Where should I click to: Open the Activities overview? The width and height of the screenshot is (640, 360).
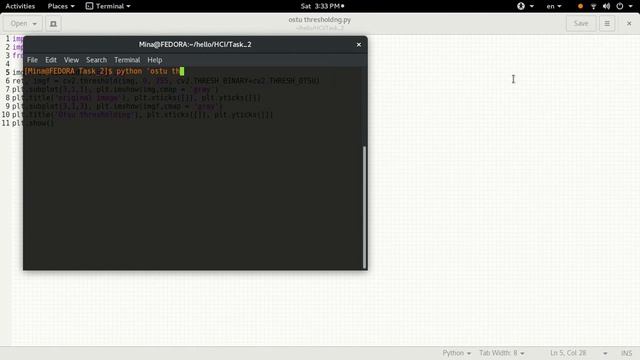tap(20, 6)
